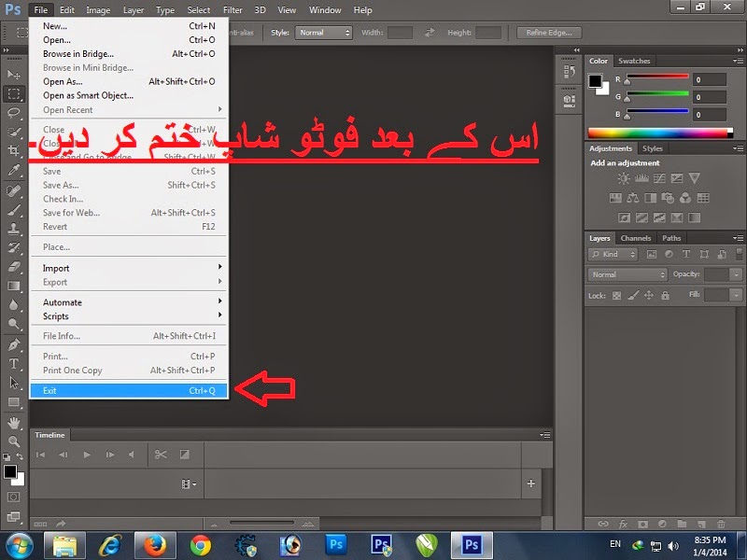Select the Pen tool
This screenshot has height=560, width=747.
[x=14, y=344]
